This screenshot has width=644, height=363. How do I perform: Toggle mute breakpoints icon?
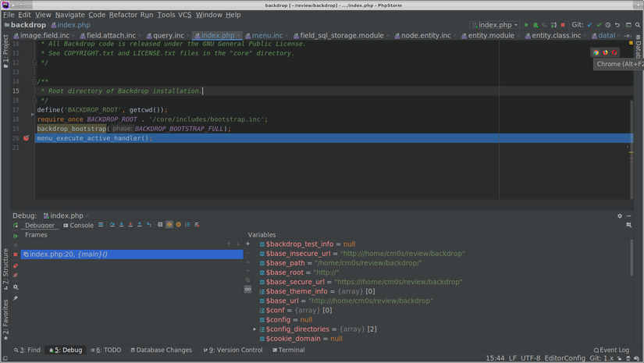(16, 276)
